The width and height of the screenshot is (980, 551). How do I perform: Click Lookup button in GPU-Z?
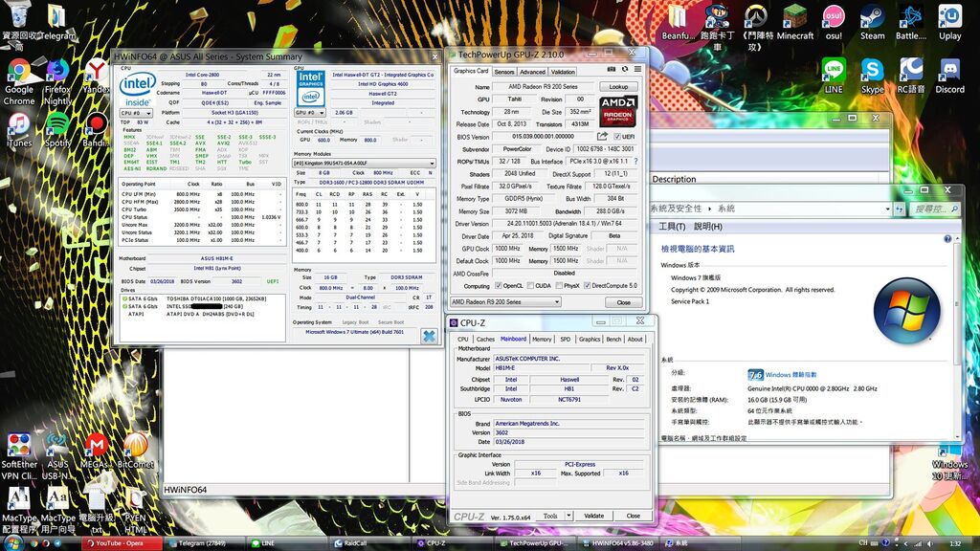point(619,87)
